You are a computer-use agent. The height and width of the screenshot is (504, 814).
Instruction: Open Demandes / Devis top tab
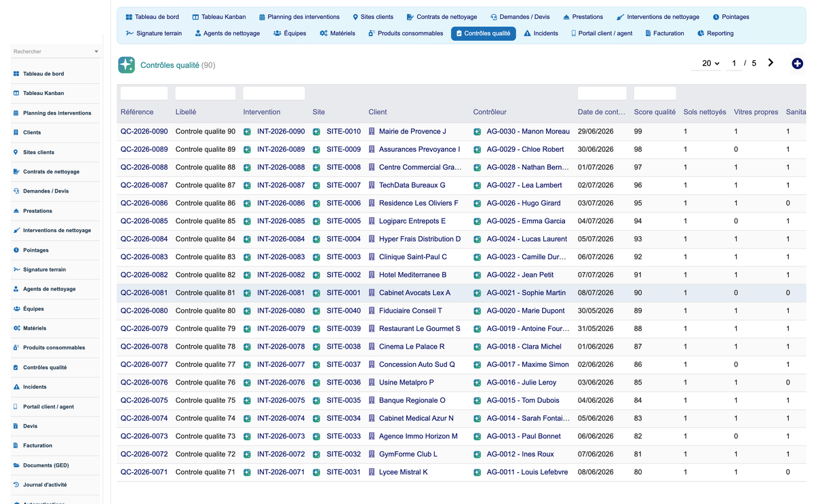pos(520,17)
